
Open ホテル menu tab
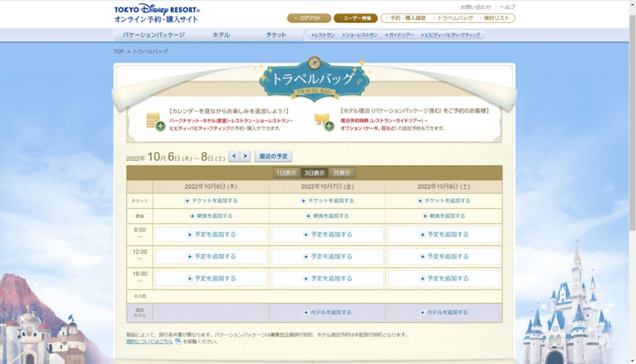click(221, 35)
